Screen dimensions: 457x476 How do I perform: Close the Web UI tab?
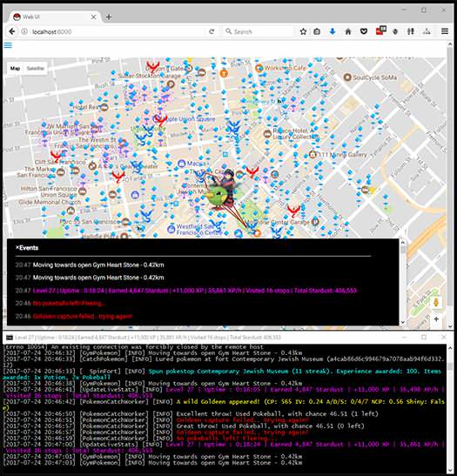point(93,17)
